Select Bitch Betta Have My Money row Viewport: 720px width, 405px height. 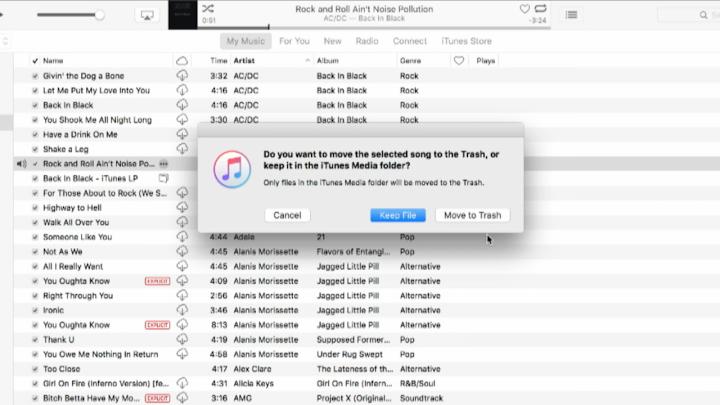coord(91,398)
